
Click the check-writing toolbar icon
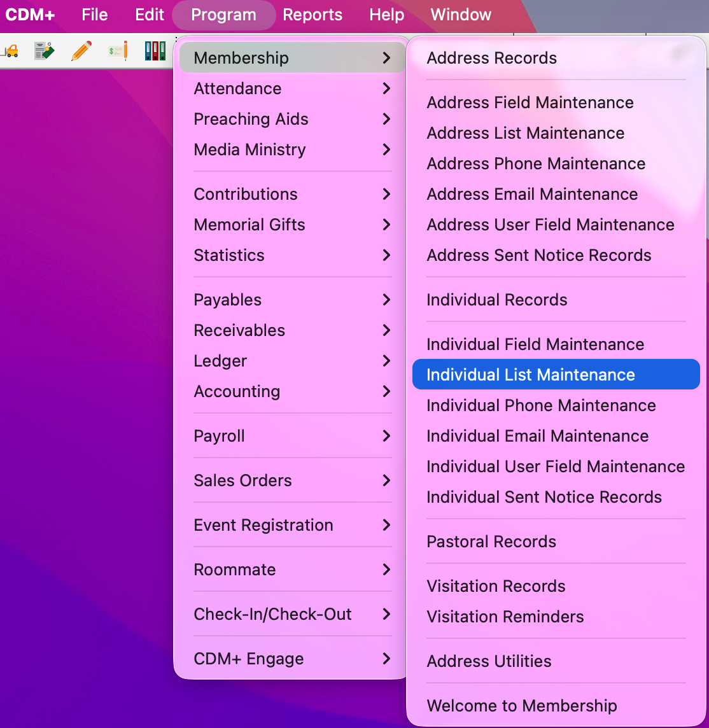pyautogui.click(x=118, y=51)
